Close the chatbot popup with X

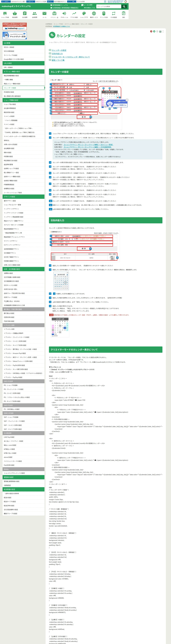(x=127, y=100)
